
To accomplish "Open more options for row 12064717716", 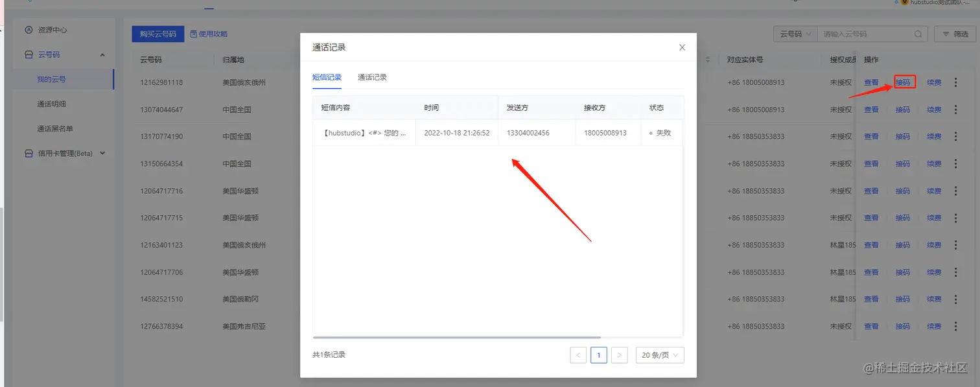I will click(955, 191).
